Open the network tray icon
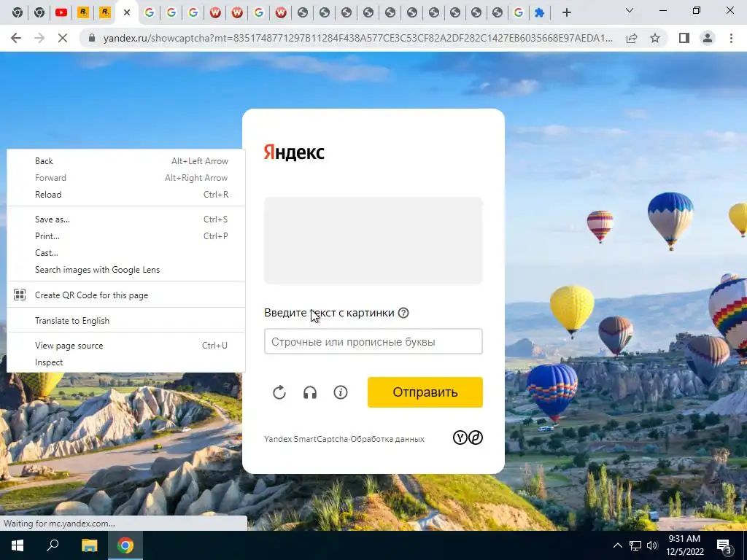 coord(635,545)
